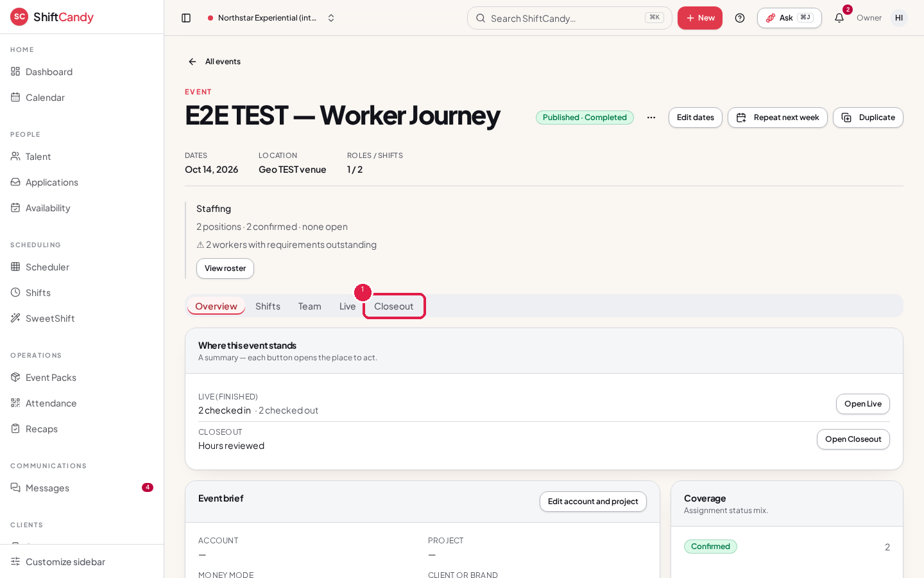Click the Duplicate event button
The image size is (924, 578).
[x=868, y=118]
